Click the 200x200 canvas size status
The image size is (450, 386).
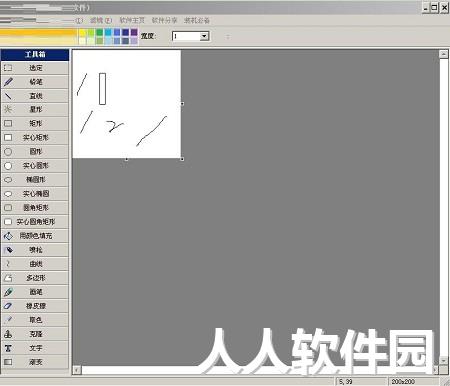point(413,381)
